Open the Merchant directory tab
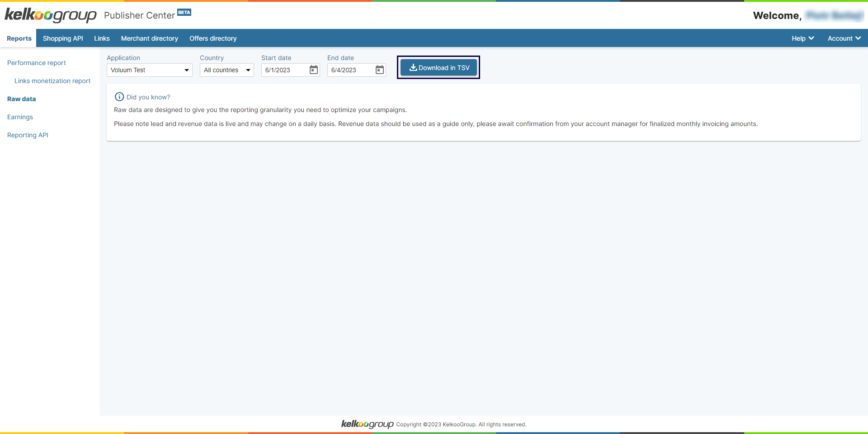The width and height of the screenshot is (868, 434). click(x=149, y=38)
